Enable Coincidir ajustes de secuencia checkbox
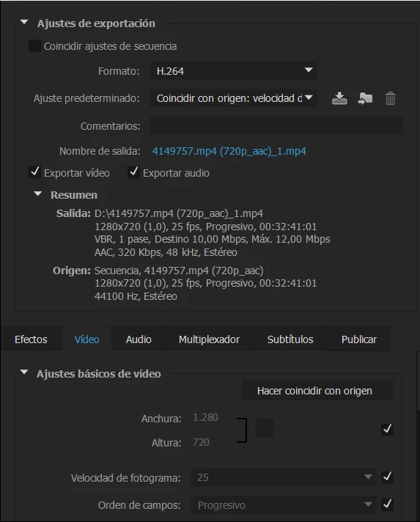420x522 pixels. (34, 46)
